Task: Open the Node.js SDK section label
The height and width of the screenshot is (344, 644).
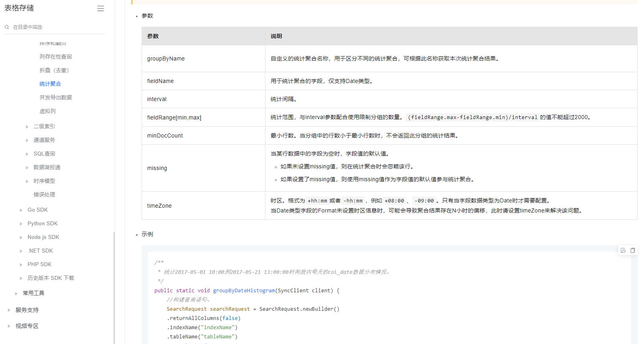Action: (43, 237)
